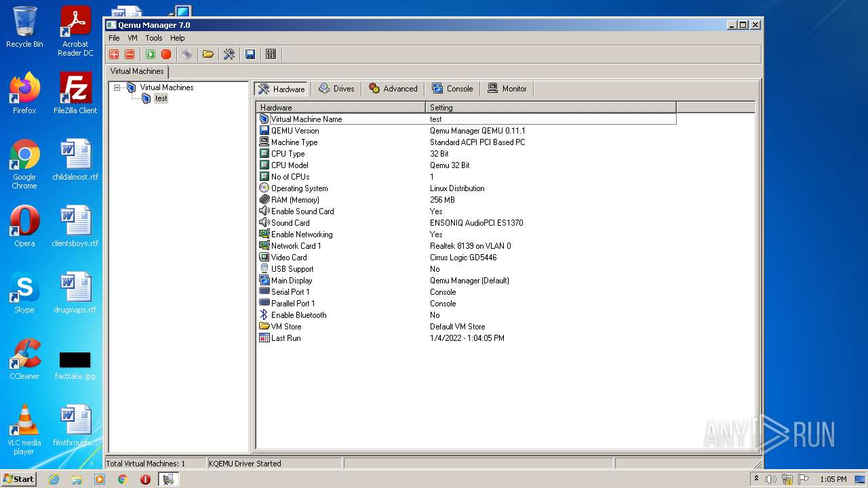Click the VM Store folder icon

click(264, 327)
